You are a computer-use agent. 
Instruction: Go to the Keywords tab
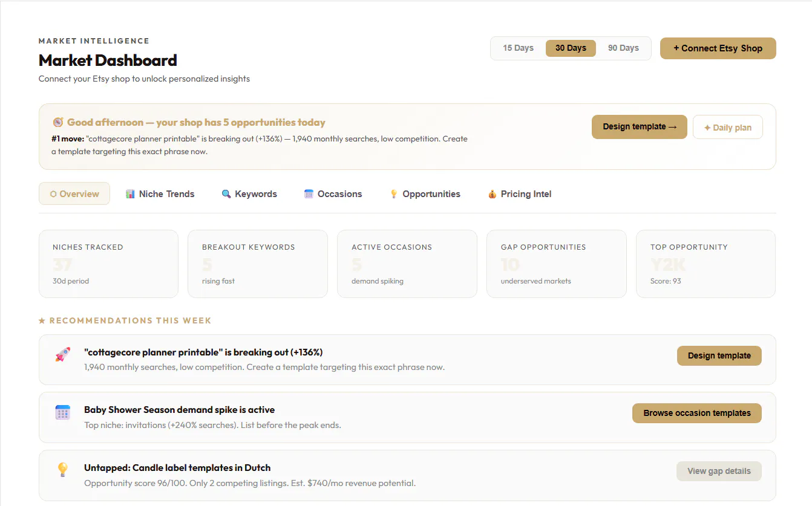click(249, 194)
